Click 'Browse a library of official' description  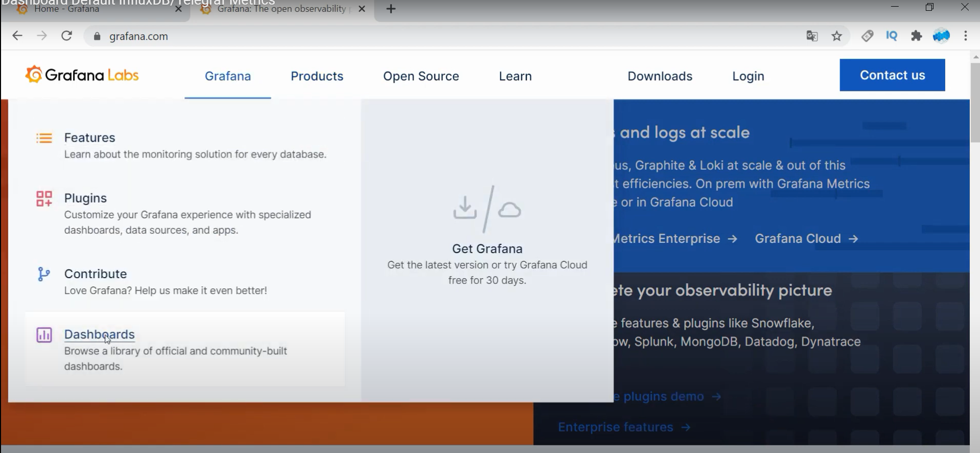(x=176, y=359)
